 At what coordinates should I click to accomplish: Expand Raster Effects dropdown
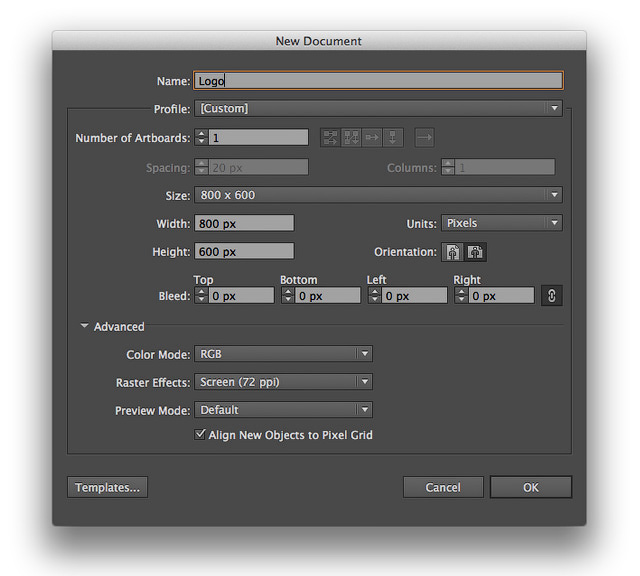point(283,382)
